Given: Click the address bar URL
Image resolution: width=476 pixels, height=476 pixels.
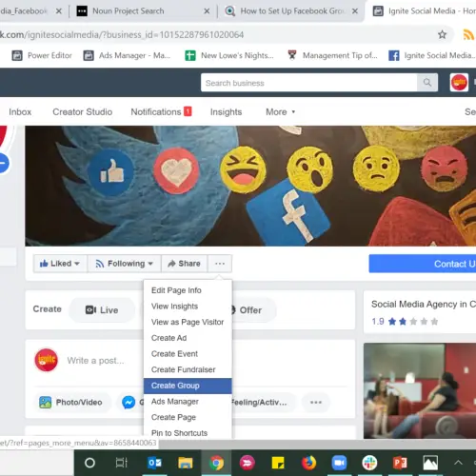Looking at the screenshot, I should click(122, 34).
